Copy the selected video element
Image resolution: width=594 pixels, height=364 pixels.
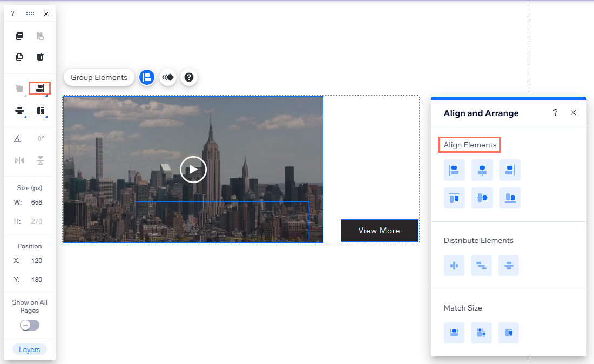[19, 36]
